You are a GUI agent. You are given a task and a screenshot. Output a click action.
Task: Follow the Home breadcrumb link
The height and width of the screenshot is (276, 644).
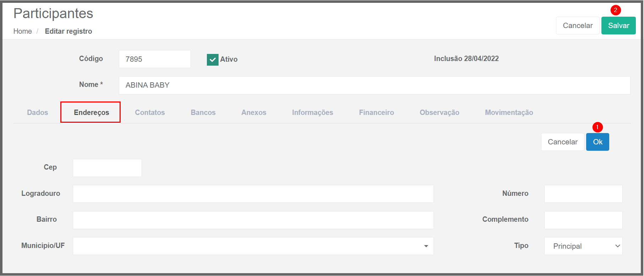point(22,31)
